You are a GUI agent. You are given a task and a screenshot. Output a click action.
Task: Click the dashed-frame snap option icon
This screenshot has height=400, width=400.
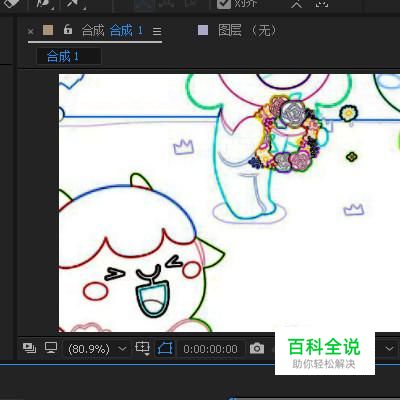pos(321,3)
